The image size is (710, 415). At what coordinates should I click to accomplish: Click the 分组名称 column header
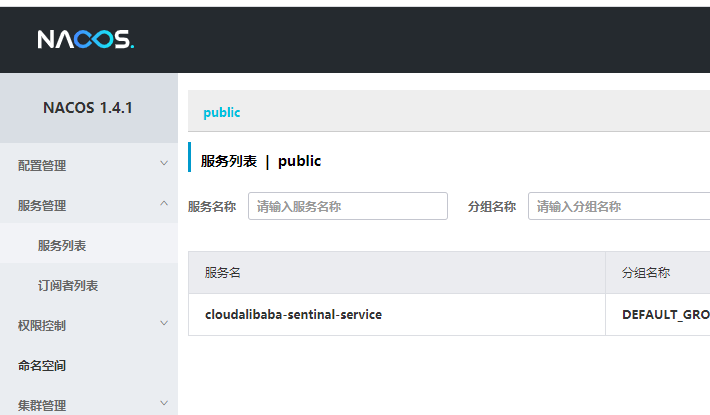tap(657, 272)
